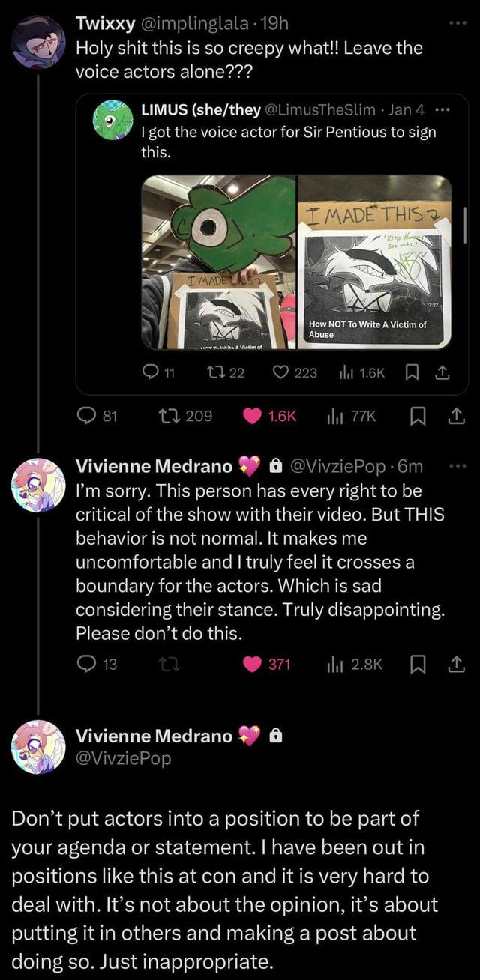The width and height of the screenshot is (480, 980).
Task: Open more options on Twixxy's tweet
Action: (458, 23)
